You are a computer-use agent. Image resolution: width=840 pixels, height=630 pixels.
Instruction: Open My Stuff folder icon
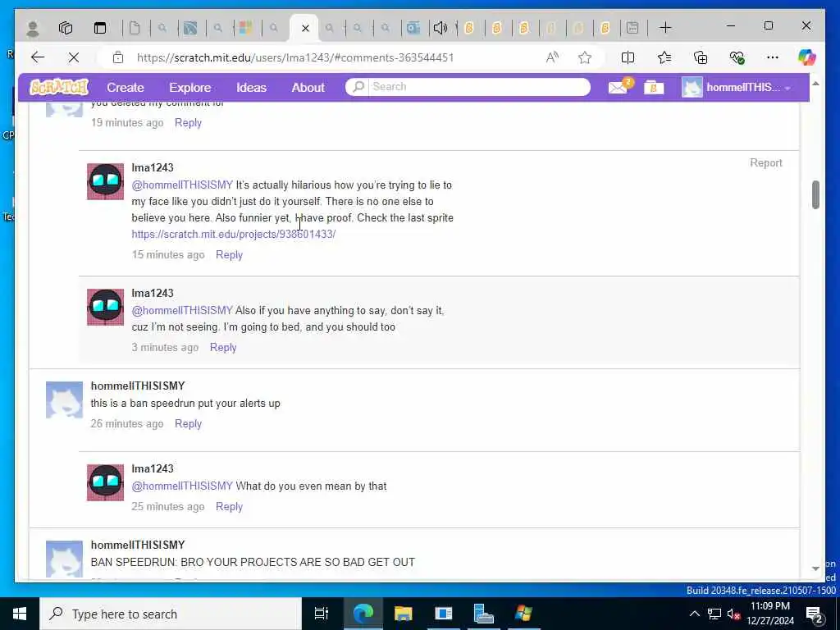[x=654, y=87]
